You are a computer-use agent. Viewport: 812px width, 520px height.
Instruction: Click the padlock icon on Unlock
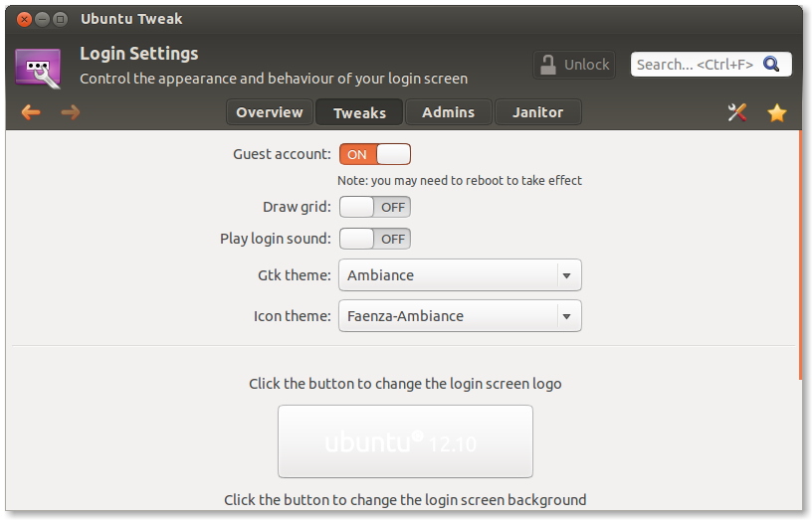tap(548, 65)
